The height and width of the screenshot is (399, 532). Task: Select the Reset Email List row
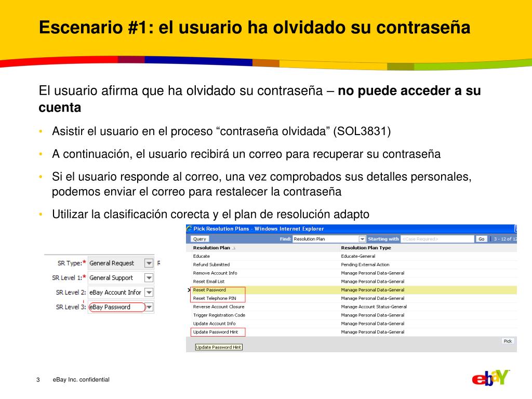pyautogui.click(x=352, y=282)
